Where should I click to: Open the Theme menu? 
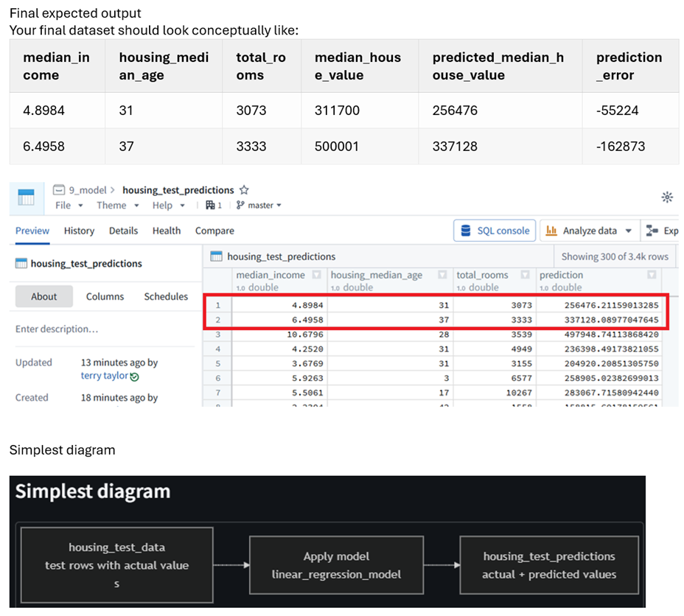point(117,206)
